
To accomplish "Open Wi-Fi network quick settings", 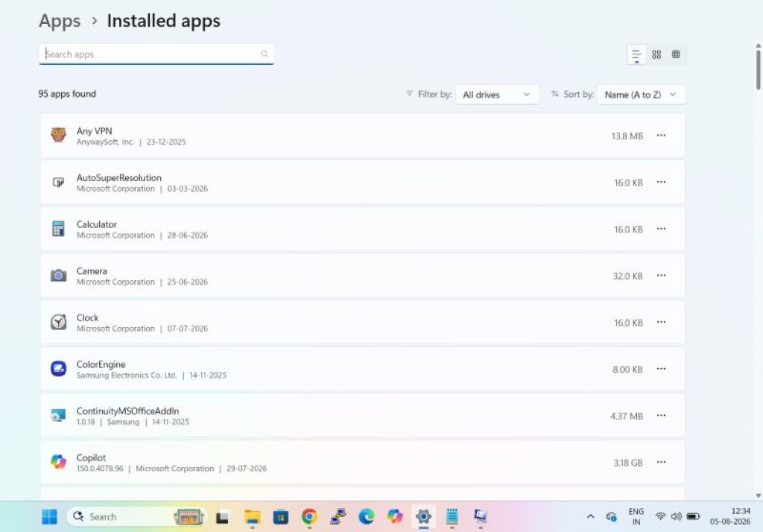I will coord(660,516).
